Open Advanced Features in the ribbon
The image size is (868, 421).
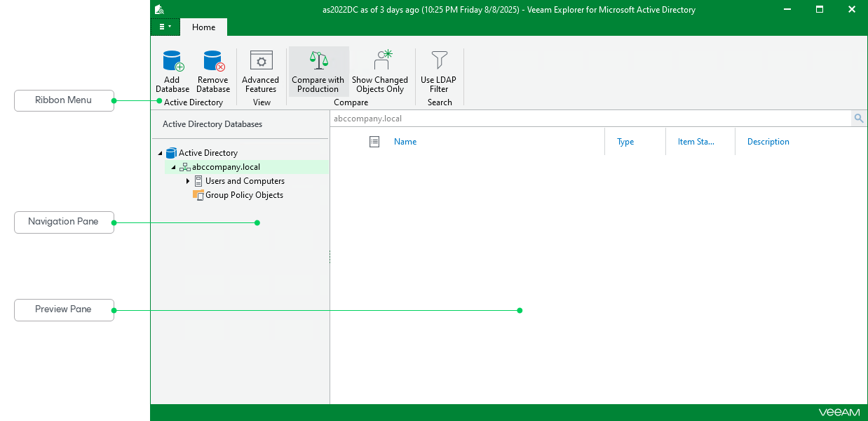(x=260, y=70)
